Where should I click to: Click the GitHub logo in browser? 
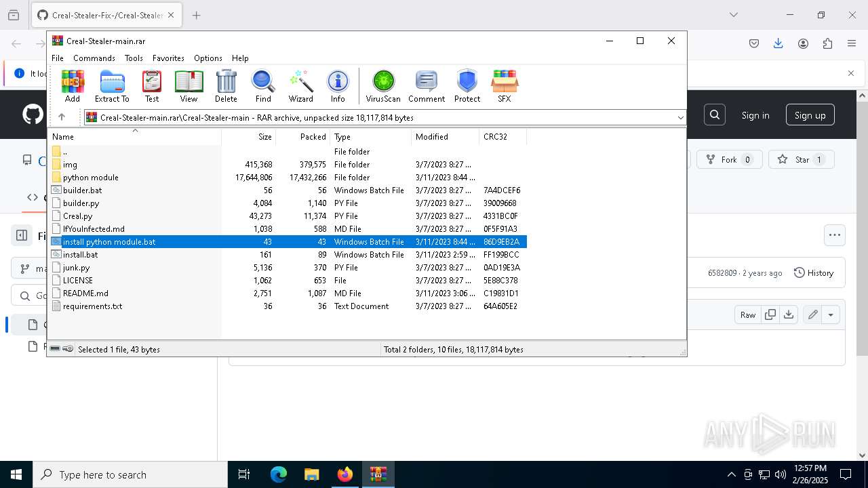click(33, 115)
